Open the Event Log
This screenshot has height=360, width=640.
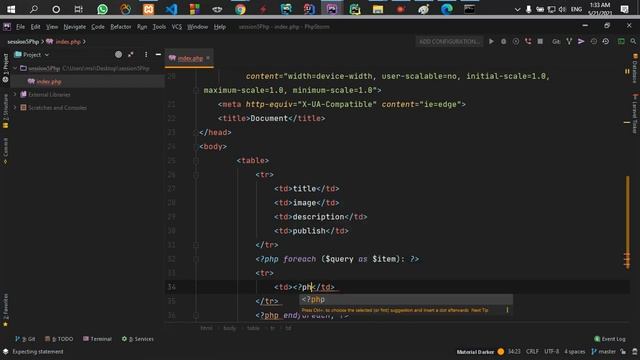click(610, 339)
